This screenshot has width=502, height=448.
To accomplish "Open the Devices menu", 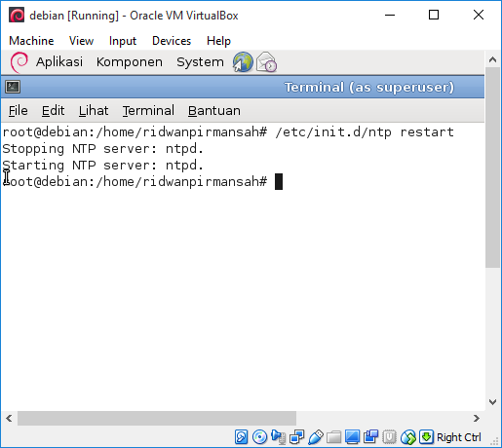I will coord(172,41).
